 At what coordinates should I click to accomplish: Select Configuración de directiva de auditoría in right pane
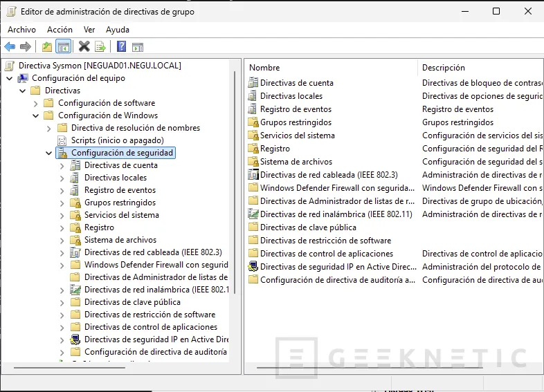pyautogui.click(x=338, y=280)
